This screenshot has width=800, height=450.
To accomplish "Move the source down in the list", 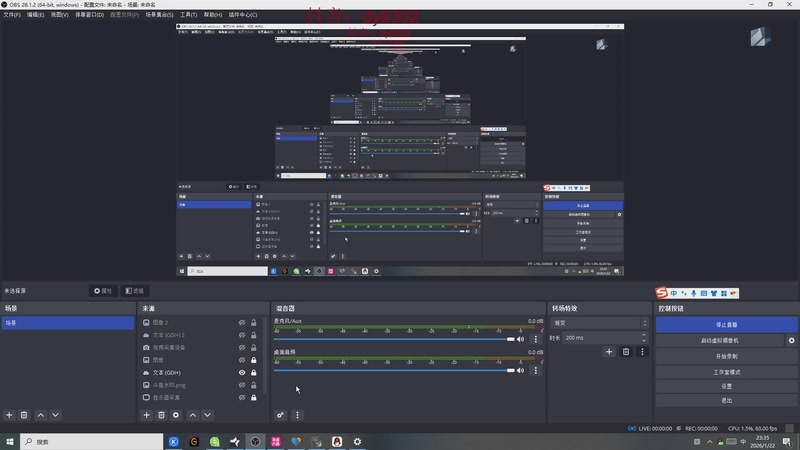I will tap(208, 415).
